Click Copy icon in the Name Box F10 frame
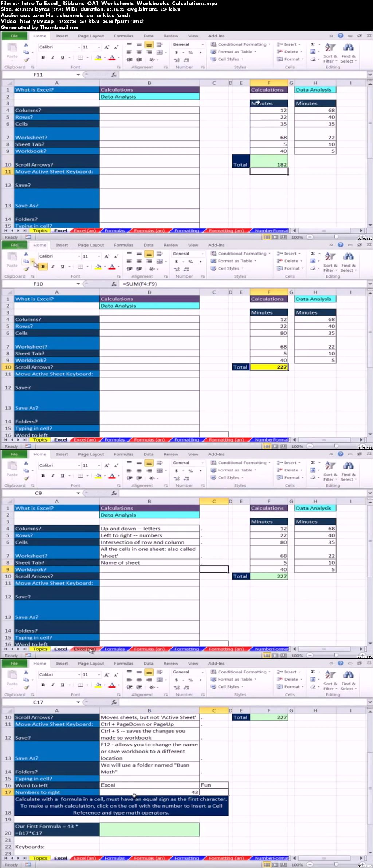 pyautogui.click(x=26, y=261)
